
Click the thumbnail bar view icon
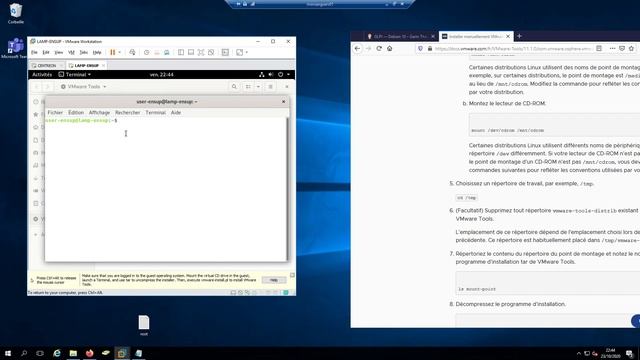[191, 52]
